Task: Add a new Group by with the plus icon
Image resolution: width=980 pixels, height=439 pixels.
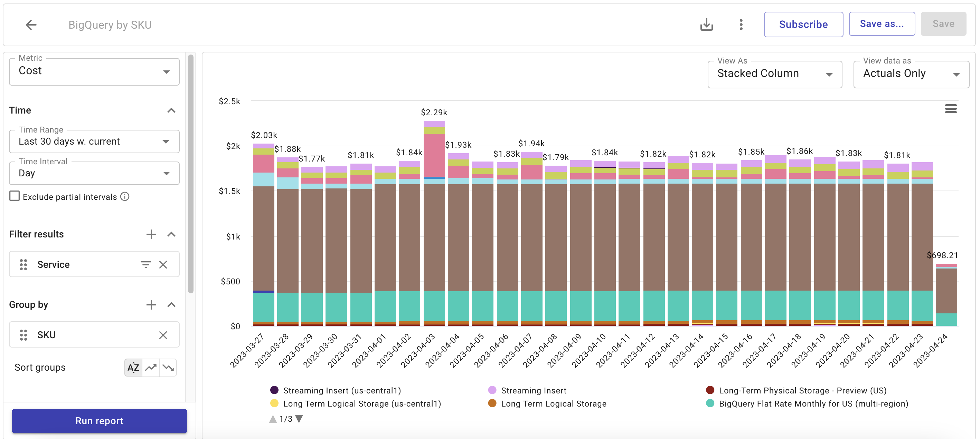Action: coord(151,304)
